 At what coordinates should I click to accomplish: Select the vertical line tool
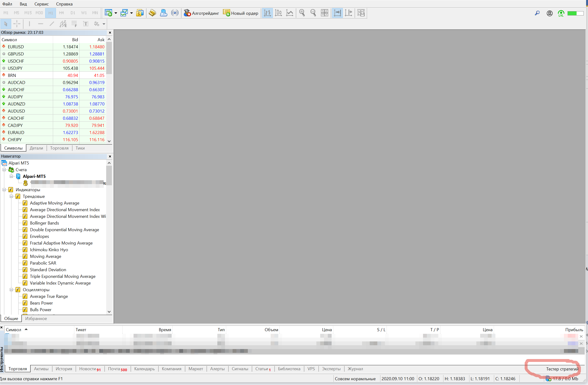point(30,24)
